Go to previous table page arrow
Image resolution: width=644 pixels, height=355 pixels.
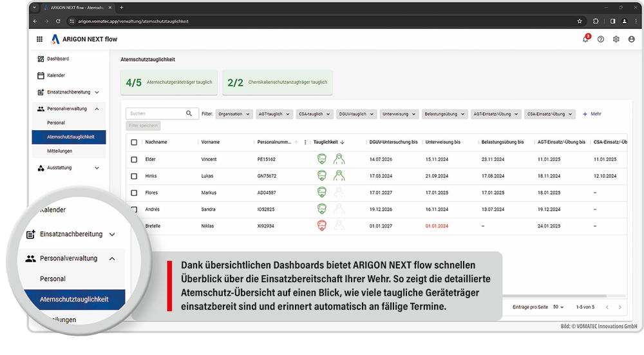tap(607, 307)
